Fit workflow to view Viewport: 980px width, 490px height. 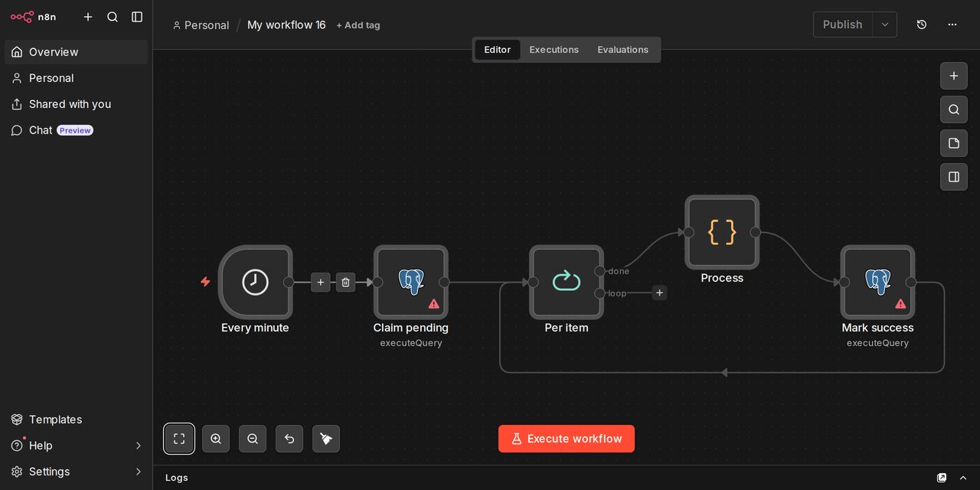pyautogui.click(x=179, y=439)
